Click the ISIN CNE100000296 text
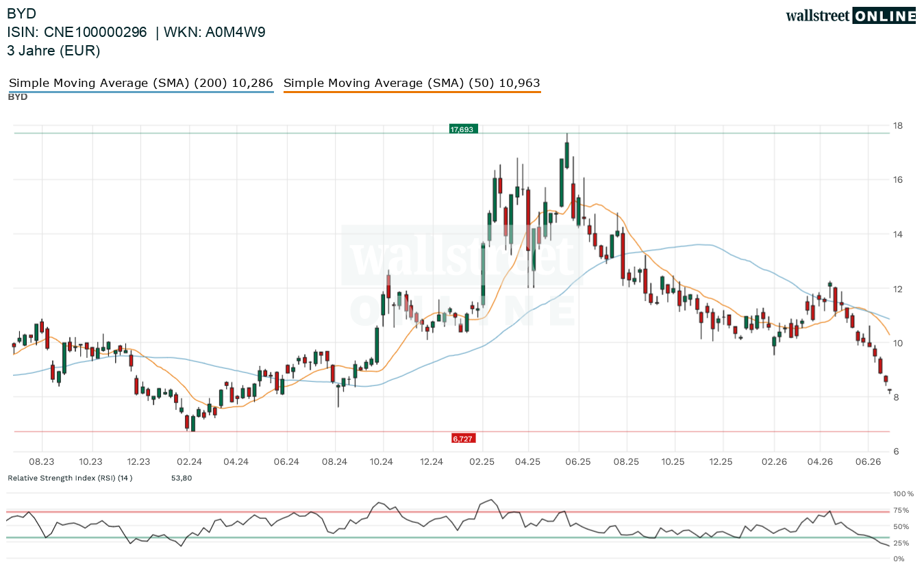Viewport: 924px width, 577px height. coord(77,32)
